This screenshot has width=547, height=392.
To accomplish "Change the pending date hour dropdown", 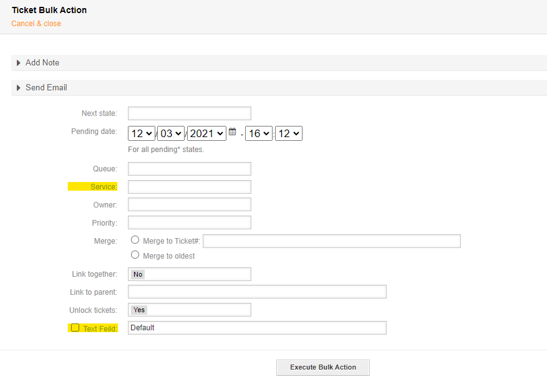I will tap(258, 133).
